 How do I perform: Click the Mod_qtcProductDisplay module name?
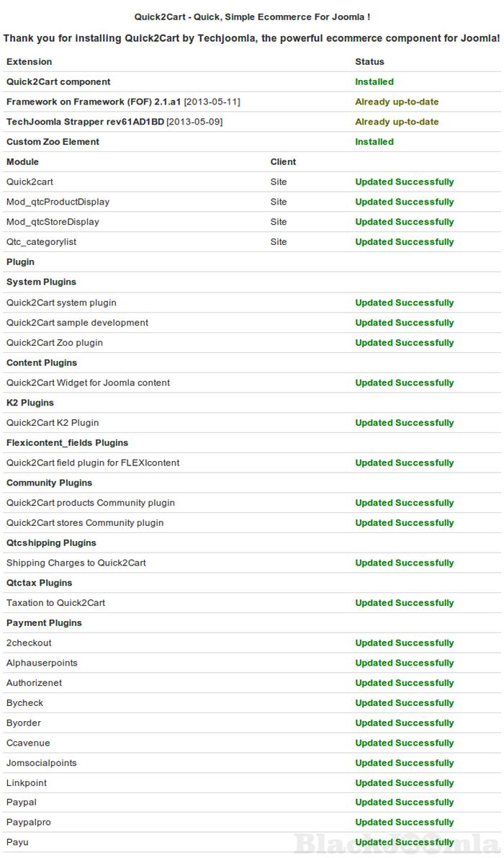(58, 202)
